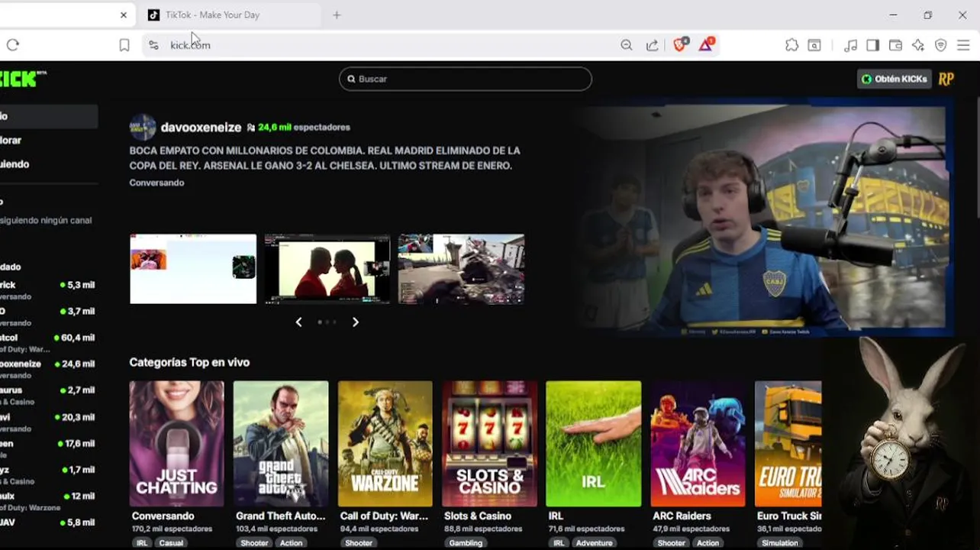
Task: Reload the page with the refresh icon
Action: pos(13,45)
